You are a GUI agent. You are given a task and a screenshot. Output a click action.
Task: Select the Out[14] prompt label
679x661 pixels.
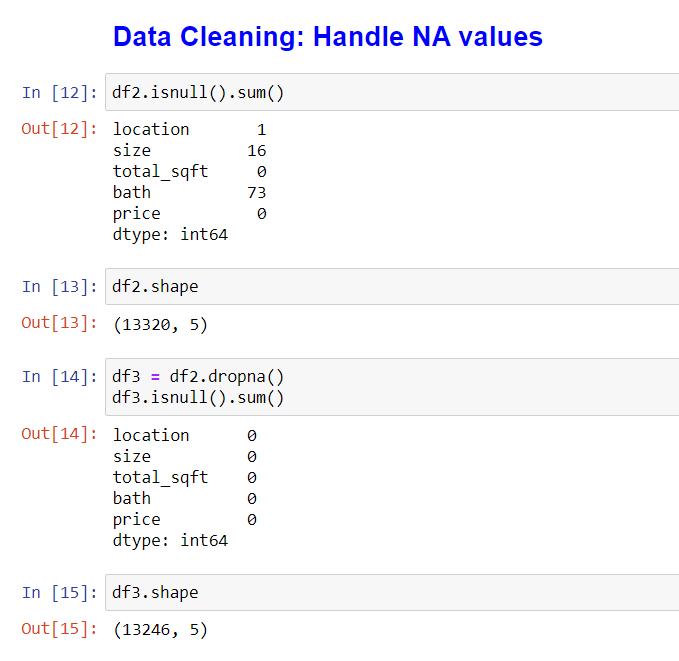(x=60, y=434)
